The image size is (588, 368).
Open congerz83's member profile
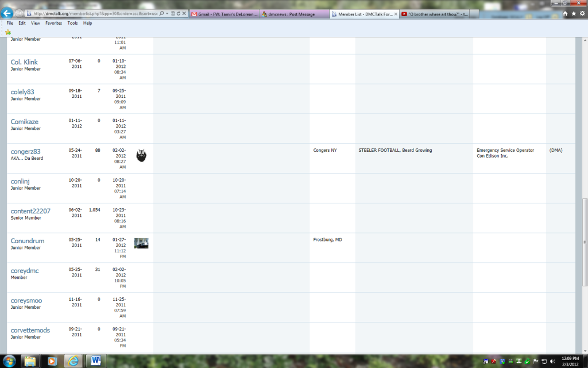tap(25, 152)
